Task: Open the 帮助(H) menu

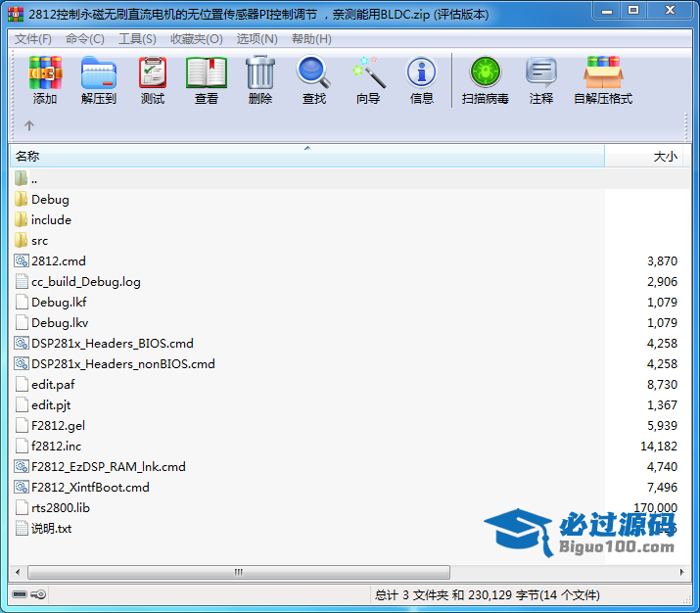Action: pos(311,39)
